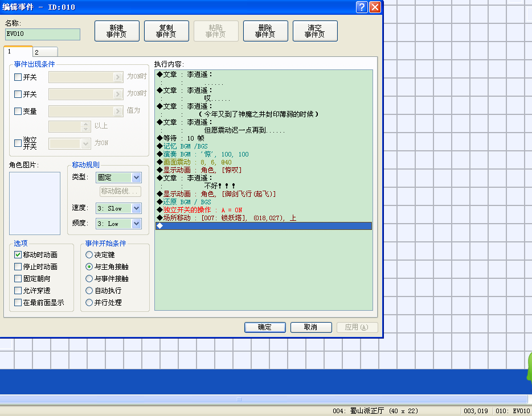Confirm with the 确定 button
This screenshot has width=532, height=416.
[265, 327]
